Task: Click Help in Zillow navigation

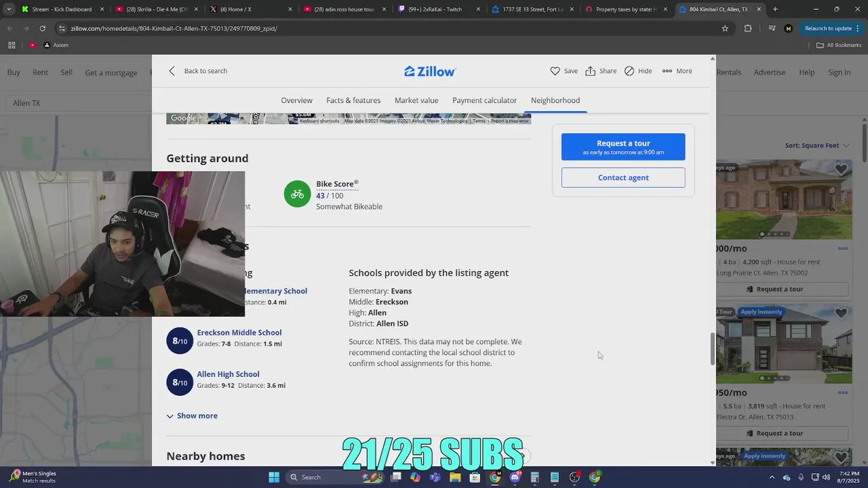Action: (x=806, y=73)
